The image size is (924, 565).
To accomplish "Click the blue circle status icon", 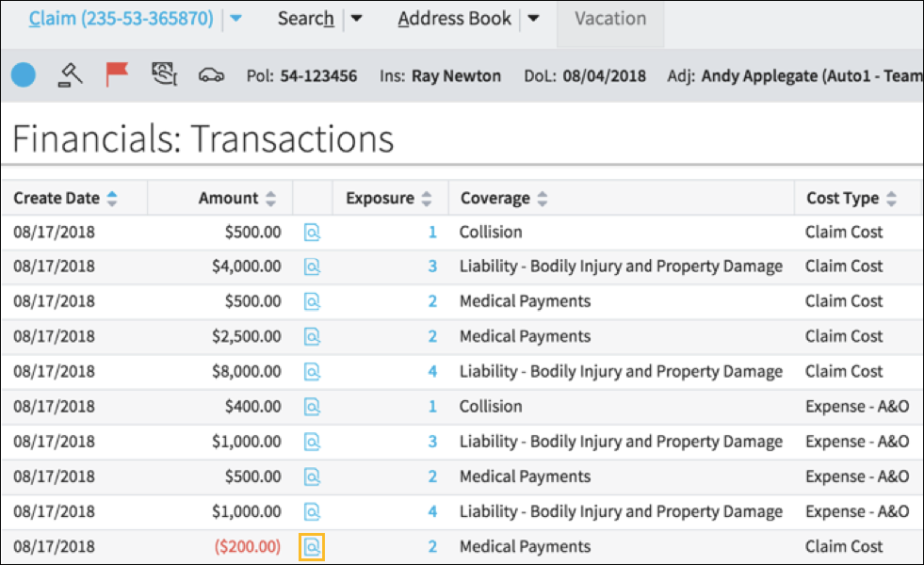I will tap(24, 75).
